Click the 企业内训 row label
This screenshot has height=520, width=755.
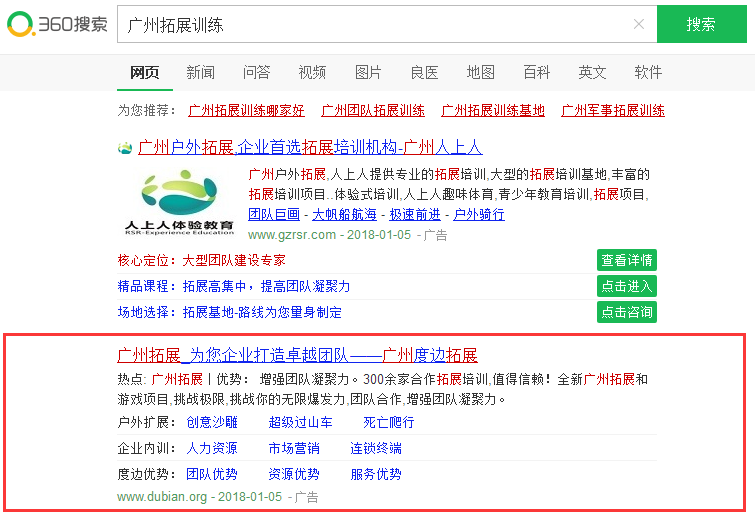coord(146,448)
